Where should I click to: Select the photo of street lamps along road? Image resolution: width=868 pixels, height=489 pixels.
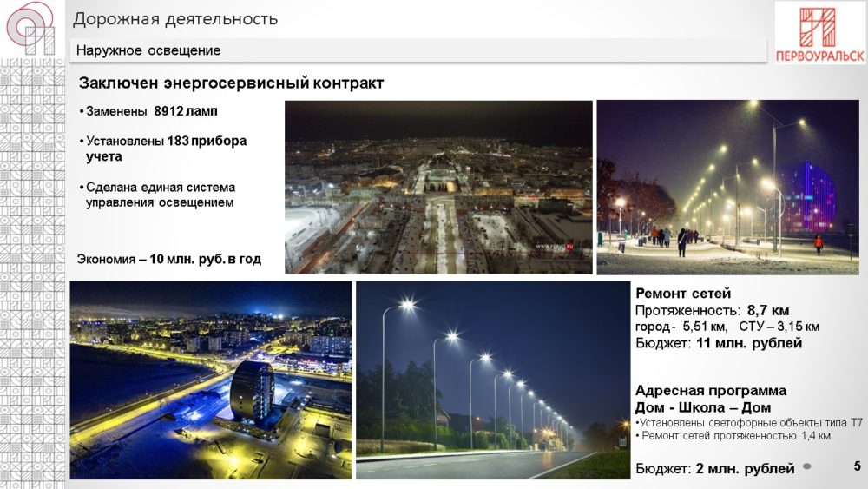[492, 380]
